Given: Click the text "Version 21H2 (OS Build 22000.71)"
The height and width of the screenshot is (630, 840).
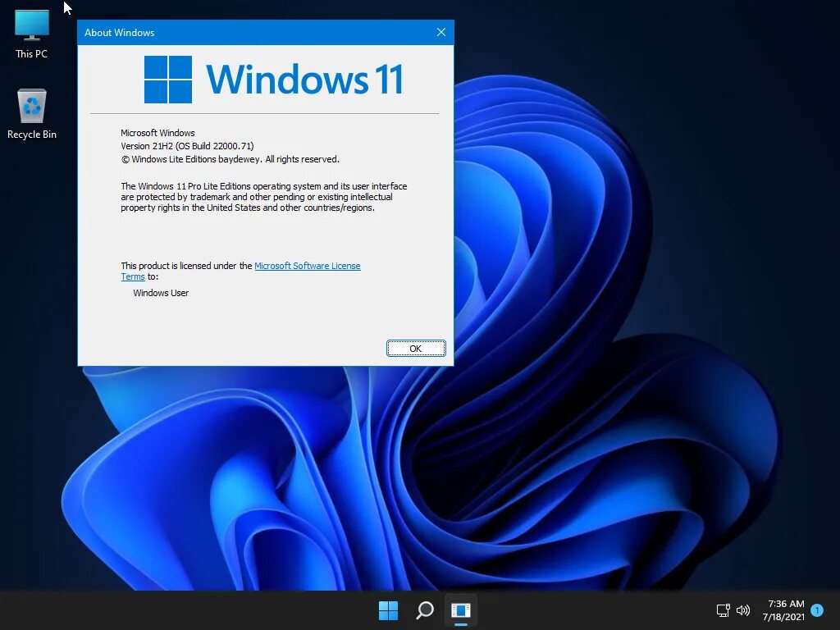Looking at the screenshot, I should [x=188, y=146].
